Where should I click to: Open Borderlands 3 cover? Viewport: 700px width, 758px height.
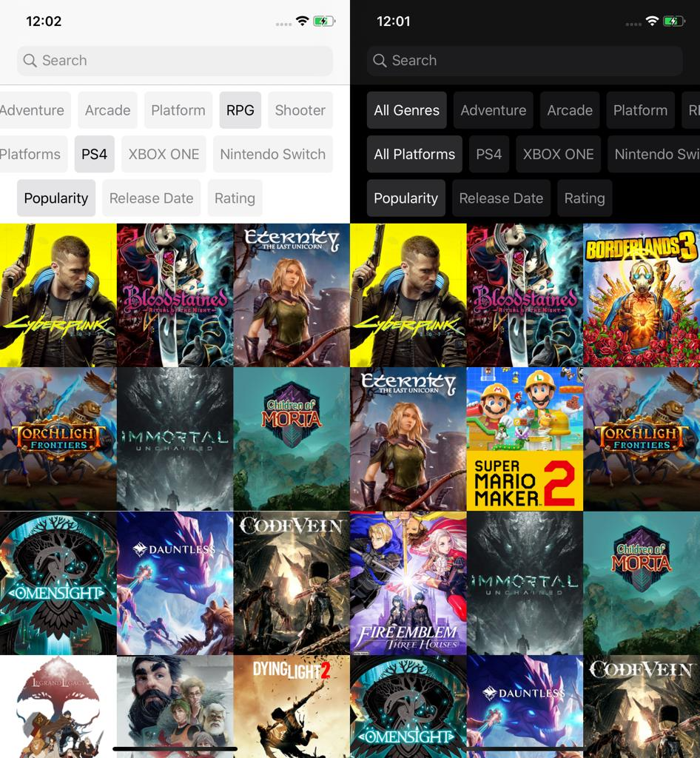(x=642, y=295)
